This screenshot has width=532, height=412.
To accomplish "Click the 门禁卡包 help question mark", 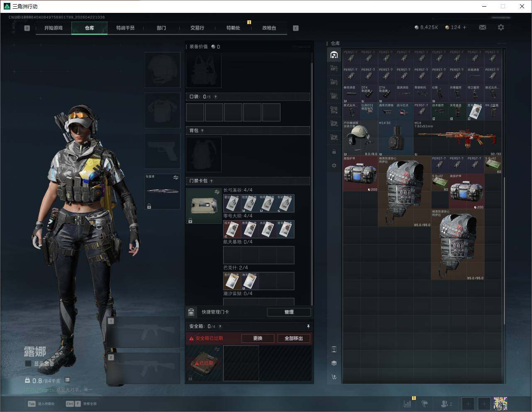I will tap(212, 181).
